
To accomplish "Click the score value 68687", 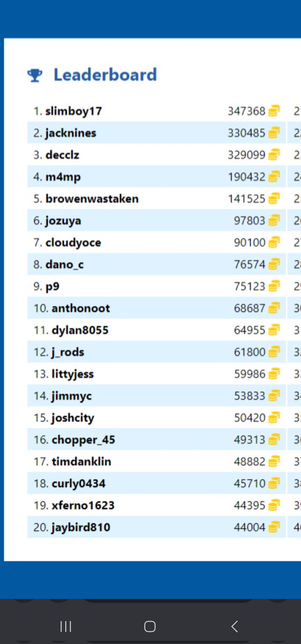I will [250, 308].
